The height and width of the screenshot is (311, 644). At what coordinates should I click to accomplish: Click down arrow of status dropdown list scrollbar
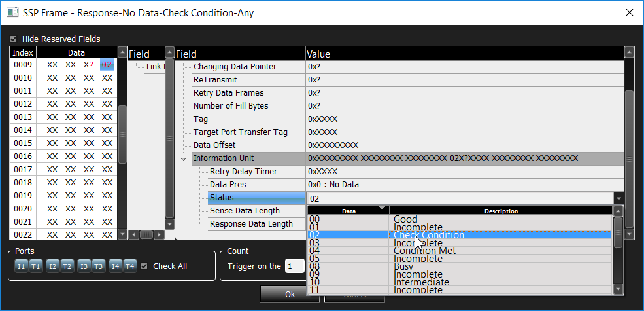pos(618,290)
